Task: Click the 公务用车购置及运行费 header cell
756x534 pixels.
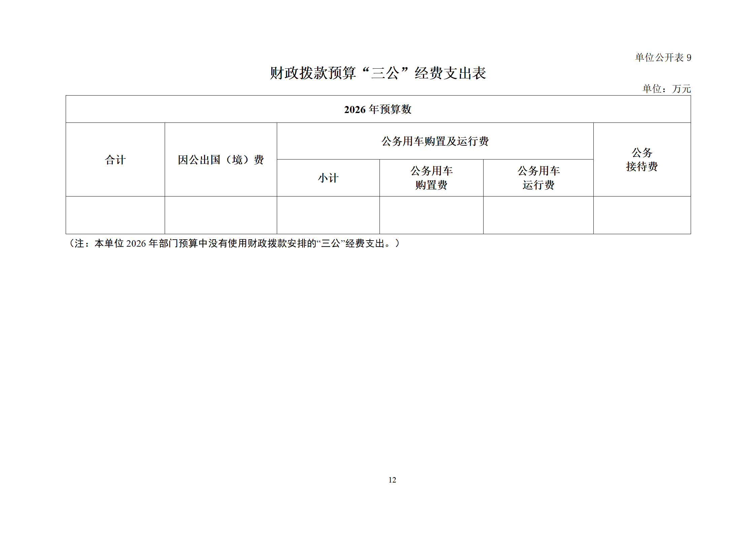Action: [435, 141]
